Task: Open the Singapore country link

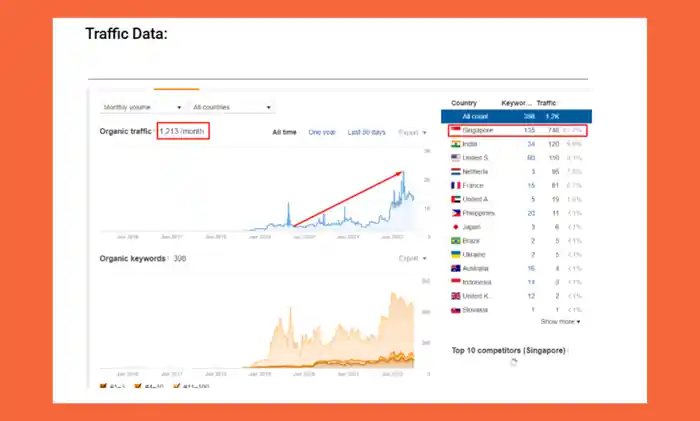Action: click(x=478, y=130)
